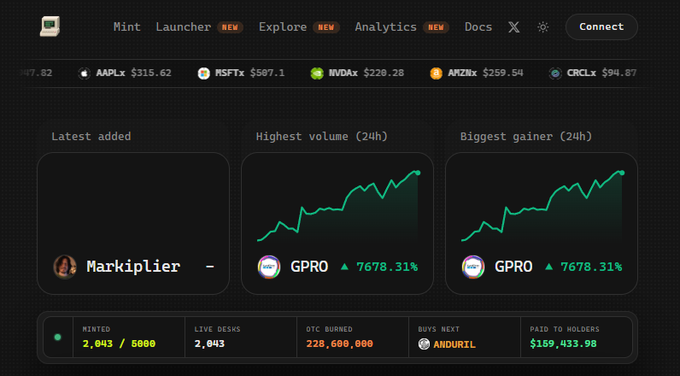680x376 pixels.
Task: Click the 2,043 / 5000 minted value
Action: (119, 344)
